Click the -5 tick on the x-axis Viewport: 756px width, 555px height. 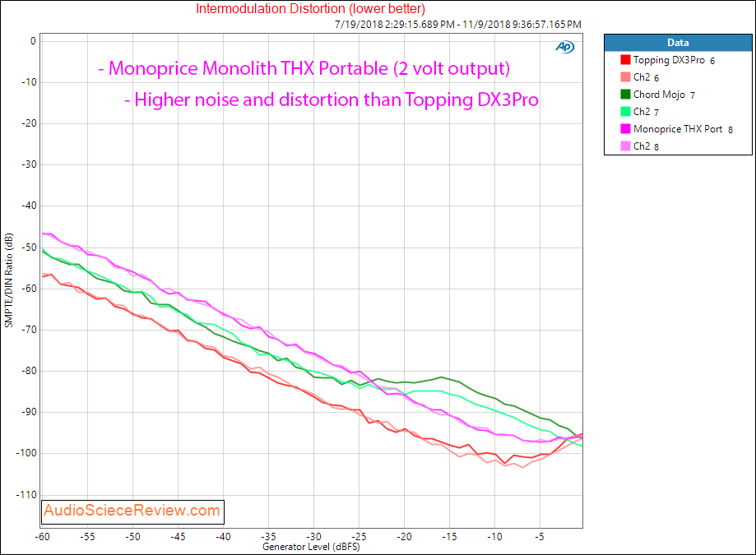pos(540,537)
